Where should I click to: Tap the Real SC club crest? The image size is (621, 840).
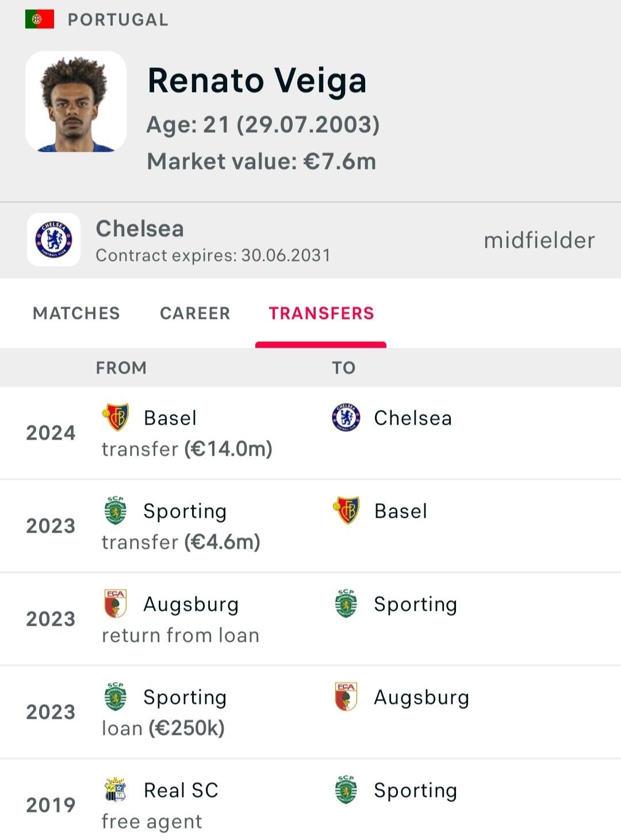pyautogui.click(x=116, y=789)
